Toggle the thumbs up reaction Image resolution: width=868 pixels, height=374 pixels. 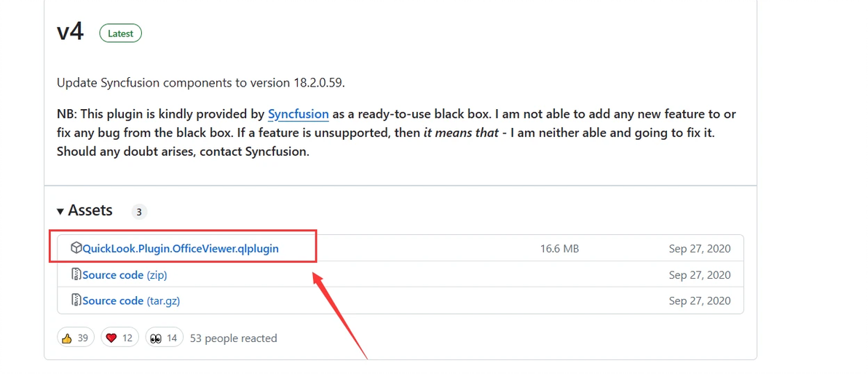click(76, 338)
